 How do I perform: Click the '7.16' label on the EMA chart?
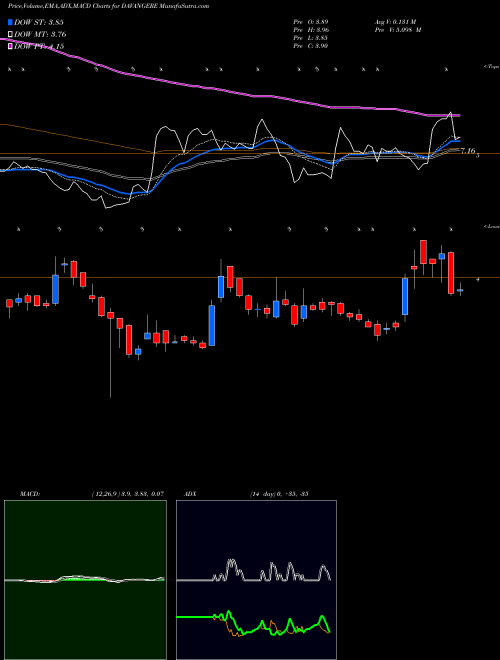468,151
